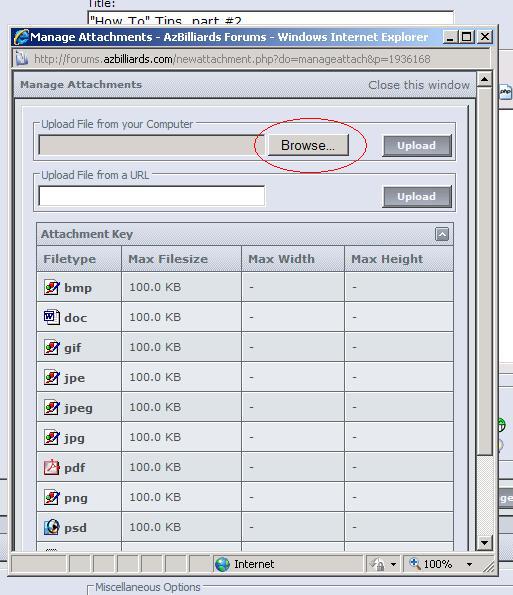Click the scrollbar down arrow
Image resolution: width=513 pixels, height=595 pixels.
click(484, 542)
